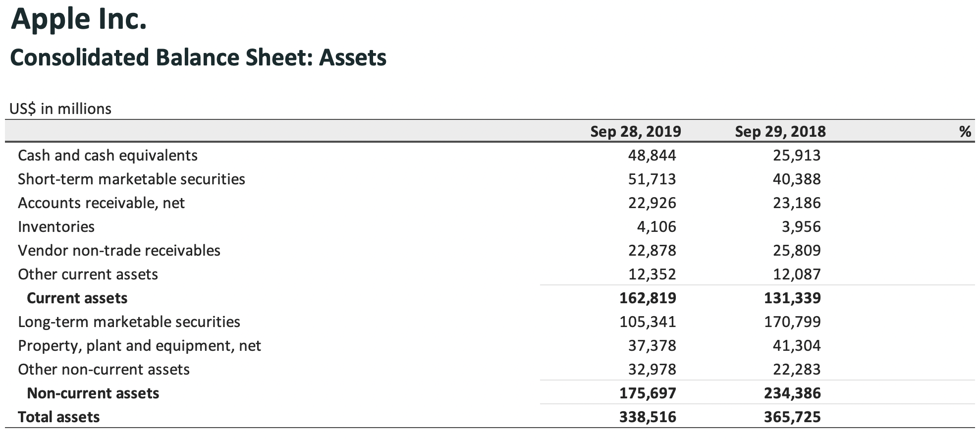Click the Apple Inc. title
The image size is (980, 439).
click(78, 20)
